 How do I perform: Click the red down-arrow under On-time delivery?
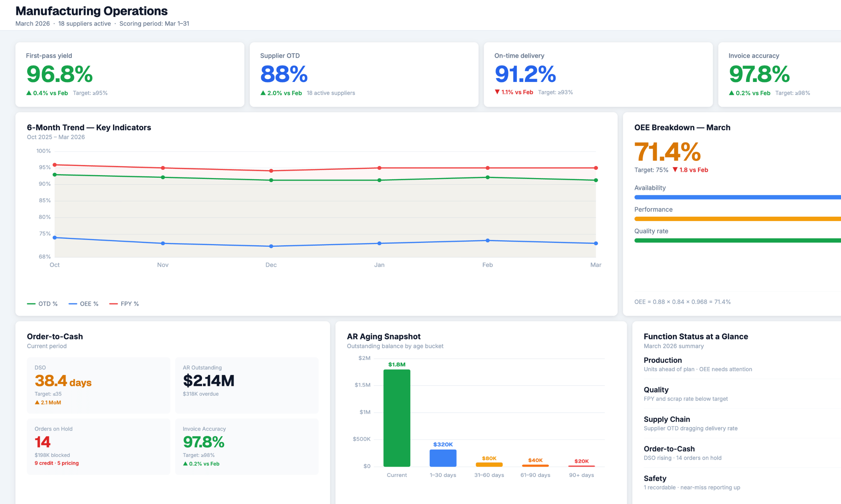tap(497, 92)
